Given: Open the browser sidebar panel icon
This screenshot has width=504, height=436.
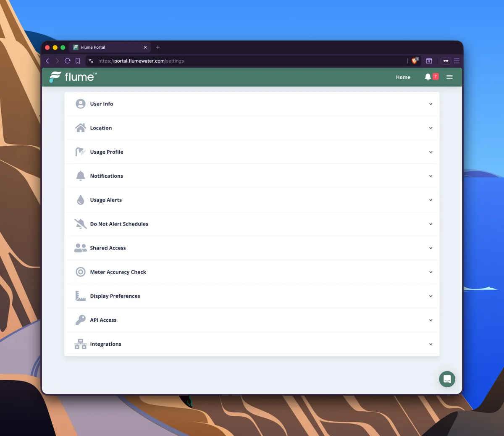Looking at the screenshot, I should tap(429, 61).
